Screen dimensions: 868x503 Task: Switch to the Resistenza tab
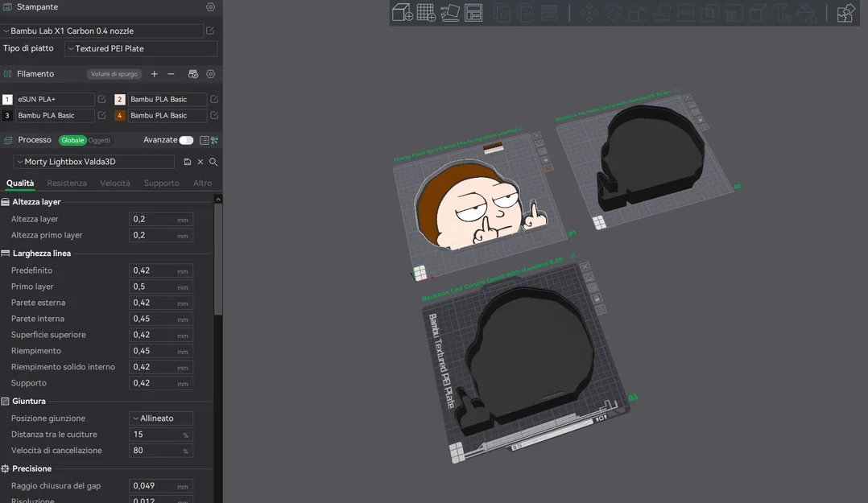tap(67, 183)
